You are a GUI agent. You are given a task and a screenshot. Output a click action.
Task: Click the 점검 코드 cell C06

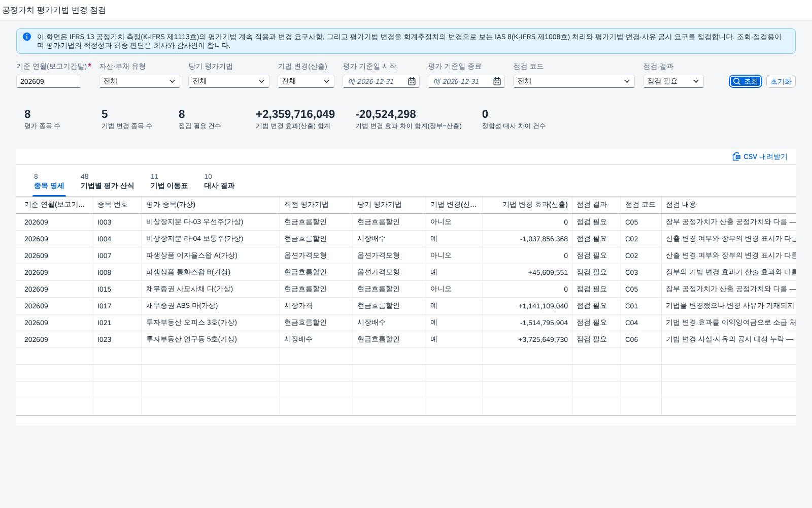pyautogui.click(x=641, y=339)
